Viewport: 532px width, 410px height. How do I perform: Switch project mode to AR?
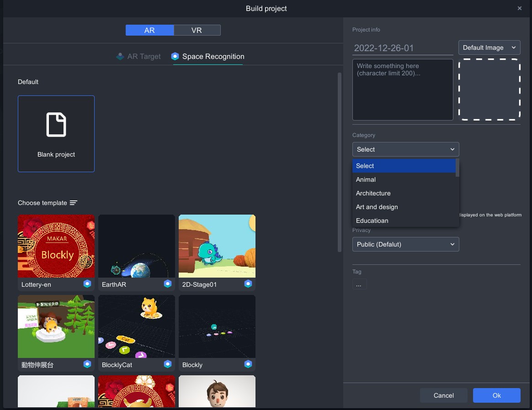pos(149,30)
